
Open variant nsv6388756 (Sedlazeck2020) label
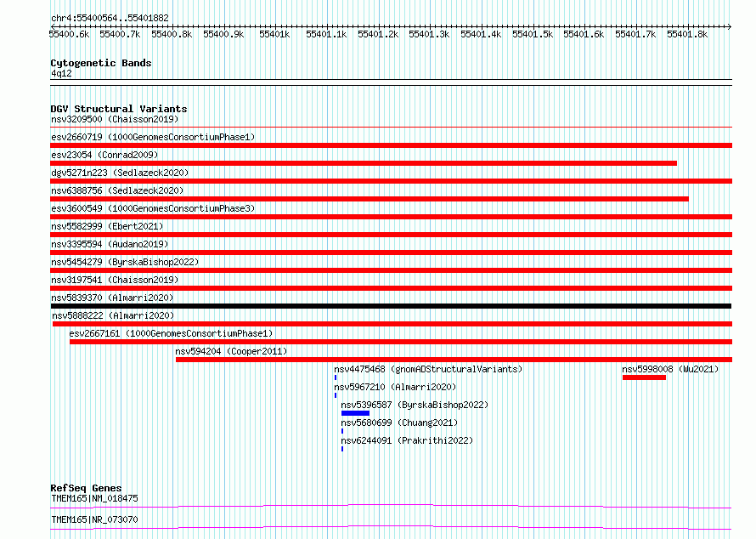(117, 190)
